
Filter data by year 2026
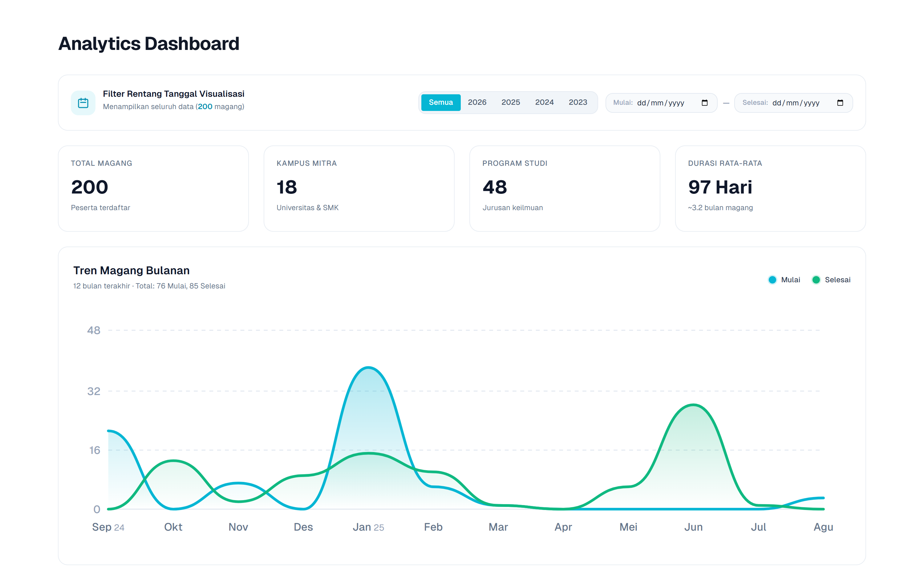pos(476,102)
